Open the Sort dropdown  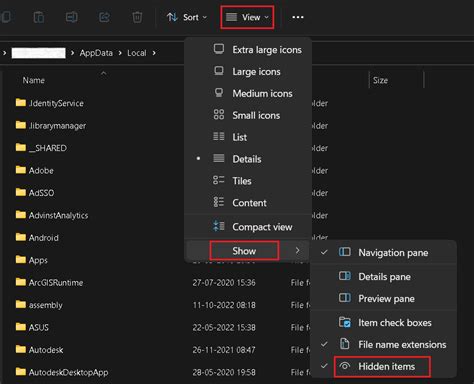coord(187,17)
